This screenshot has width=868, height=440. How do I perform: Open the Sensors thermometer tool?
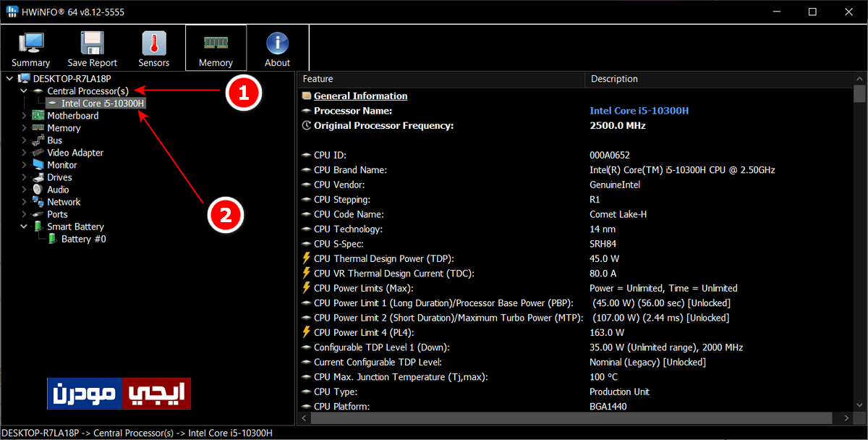pos(154,48)
